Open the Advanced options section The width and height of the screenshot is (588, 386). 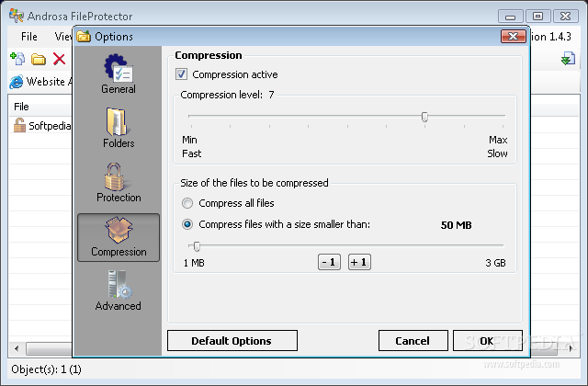tap(119, 290)
